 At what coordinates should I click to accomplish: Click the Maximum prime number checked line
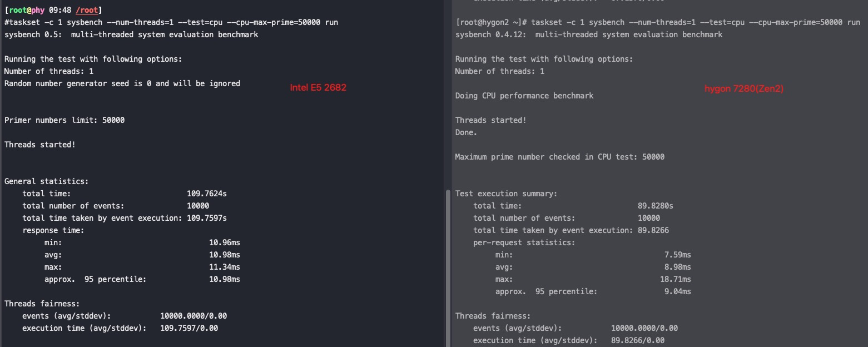(x=559, y=157)
